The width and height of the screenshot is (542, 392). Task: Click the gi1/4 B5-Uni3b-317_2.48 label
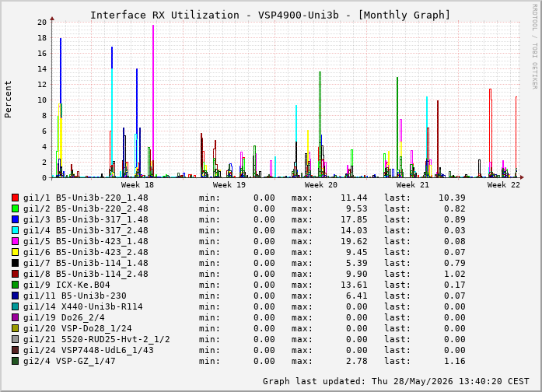click(86, 230)
